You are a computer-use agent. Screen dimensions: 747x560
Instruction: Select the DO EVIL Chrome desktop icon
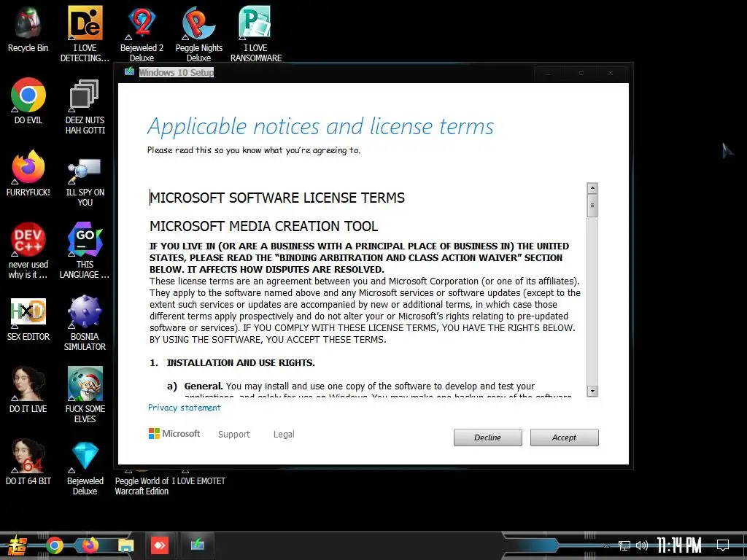click(x=28, y=101)
